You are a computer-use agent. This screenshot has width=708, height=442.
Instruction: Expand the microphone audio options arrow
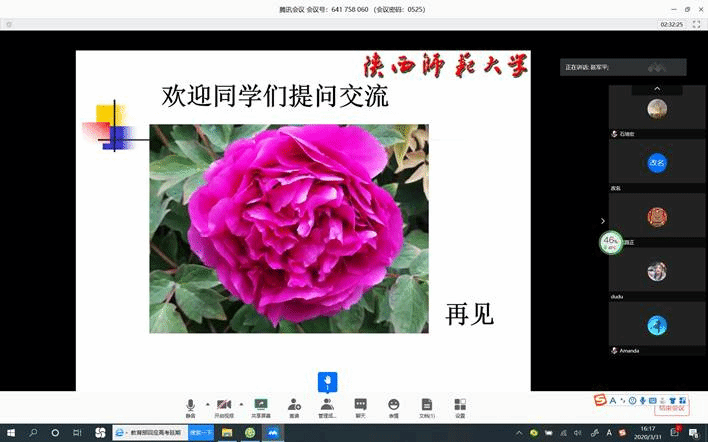point(207,405)
